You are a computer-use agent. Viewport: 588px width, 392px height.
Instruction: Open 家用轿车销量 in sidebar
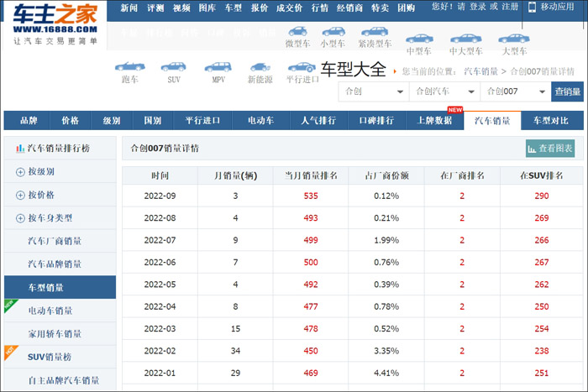pyautogui.click(x=55, y=334)
